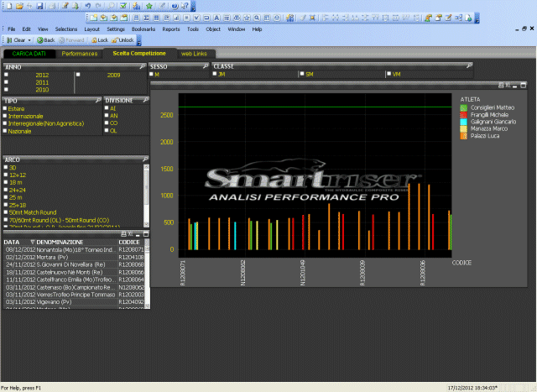Screen dimensions: 537x392
Task: Open the Bookmarks menu
Action: tap(143, 29)
